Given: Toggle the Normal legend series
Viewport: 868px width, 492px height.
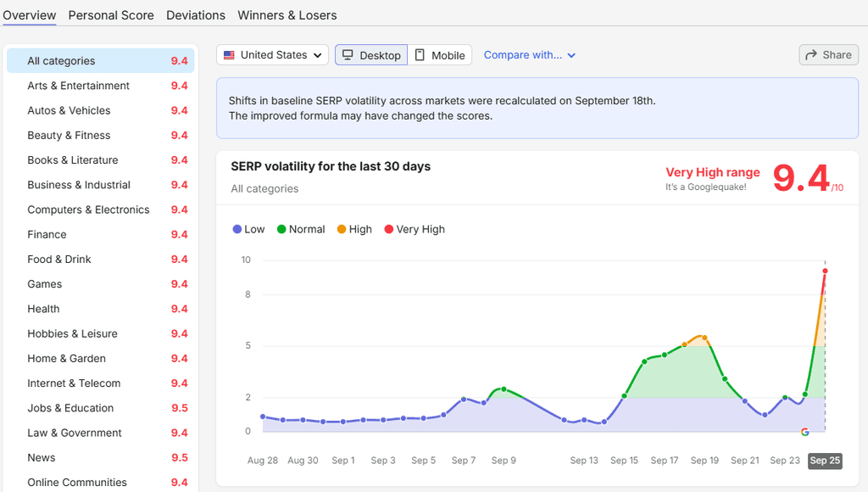Looking at the screenshot, I should click(x=301, y=229).
